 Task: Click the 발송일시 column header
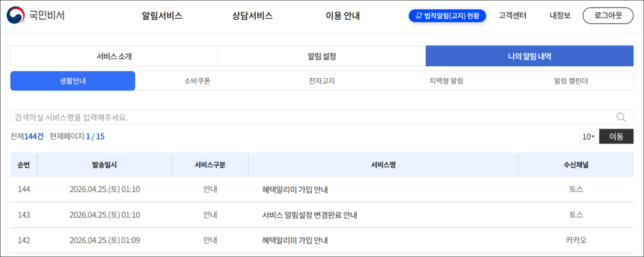pos(104,165)
